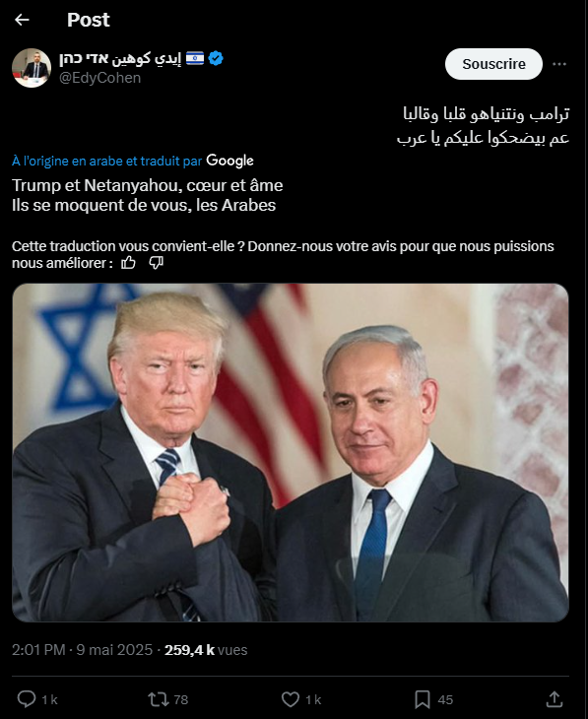Open the @EdyCohen handle link

pyautogui.click(x=99, y=78)
